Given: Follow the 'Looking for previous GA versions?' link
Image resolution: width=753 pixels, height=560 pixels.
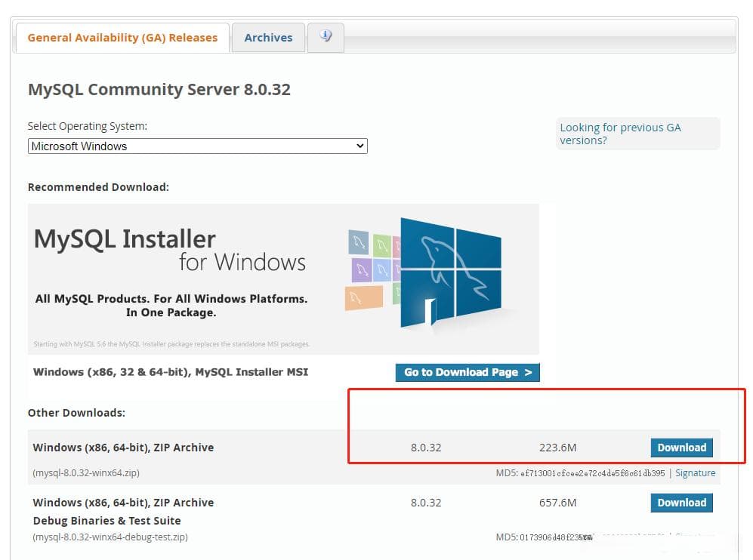Looking at the screenshot, I should 620,134.
